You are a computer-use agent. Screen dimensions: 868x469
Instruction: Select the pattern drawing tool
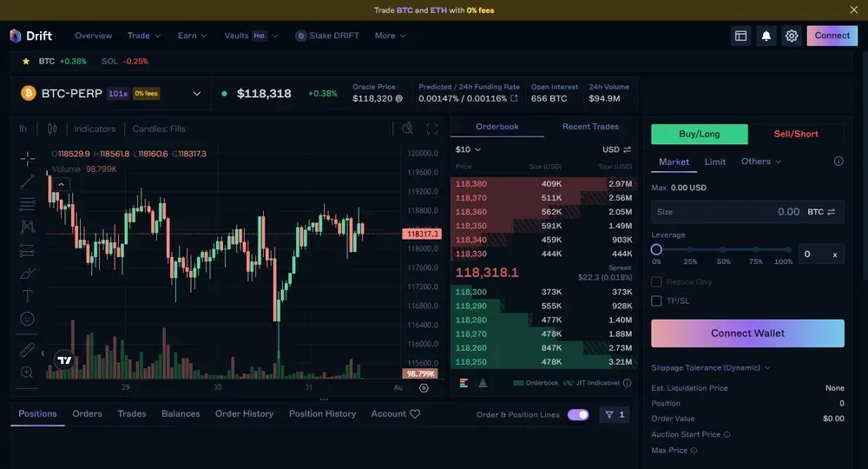tap(27, 227)
